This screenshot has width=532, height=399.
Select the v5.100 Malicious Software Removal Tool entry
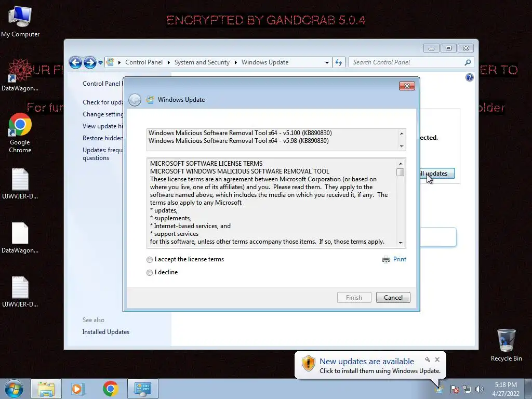240,132
